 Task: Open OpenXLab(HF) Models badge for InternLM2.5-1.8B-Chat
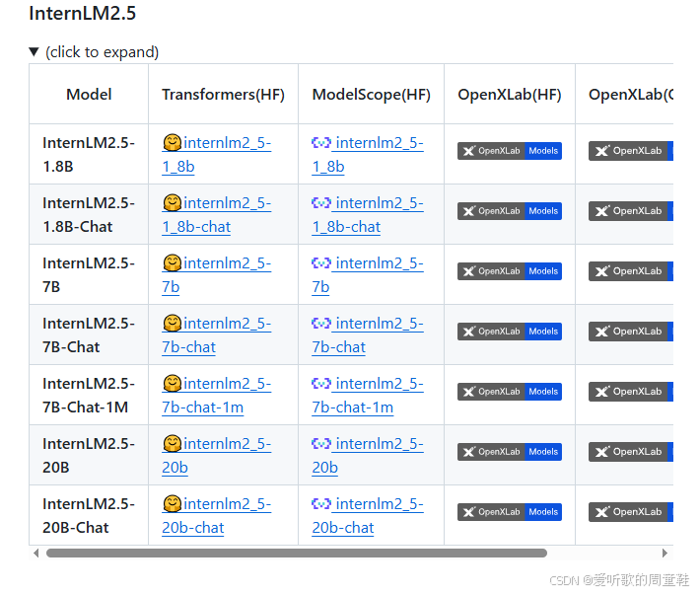click(x=510, y=211)
